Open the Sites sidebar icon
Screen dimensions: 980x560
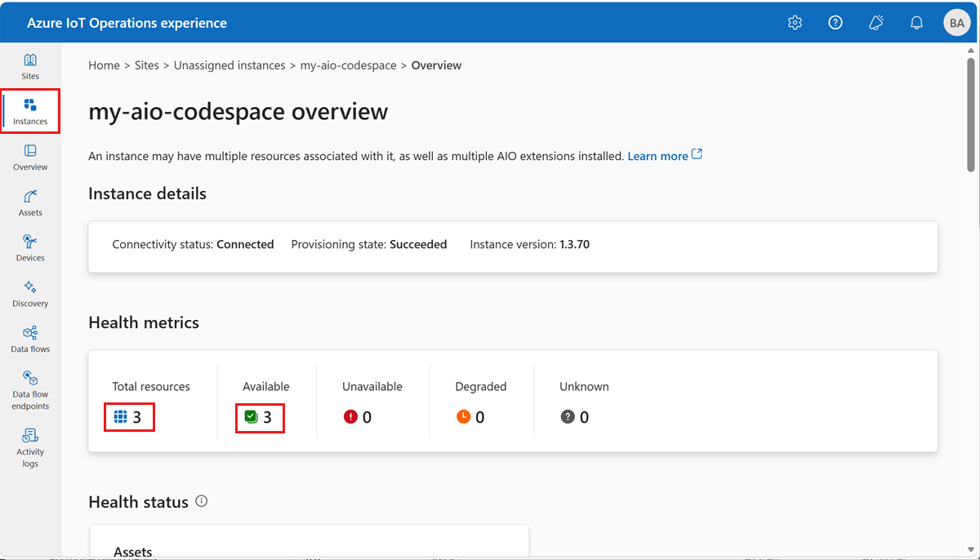(30, 66)
